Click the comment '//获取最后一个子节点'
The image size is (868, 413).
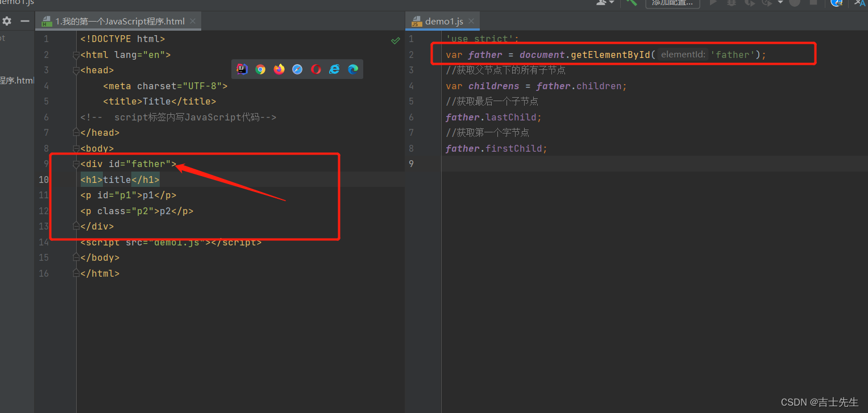coord(492,102)
